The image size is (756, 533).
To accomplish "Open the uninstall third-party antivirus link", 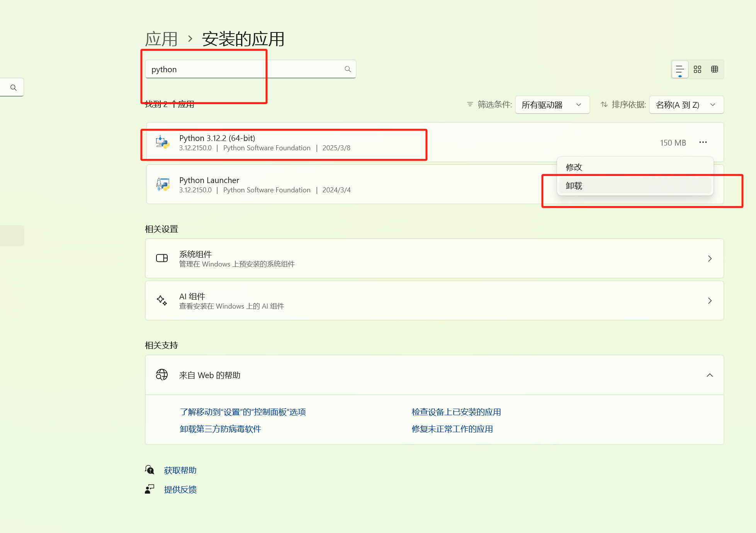I will pyautogui.click(x=220, y=429).
